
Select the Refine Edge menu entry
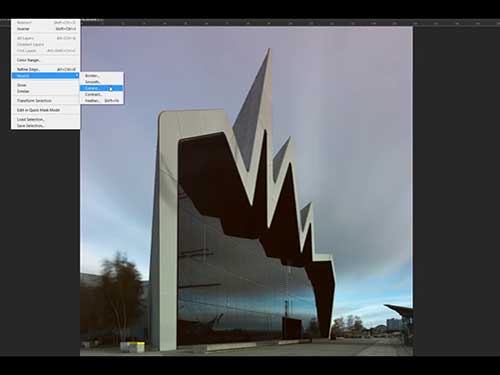[45, 69]
